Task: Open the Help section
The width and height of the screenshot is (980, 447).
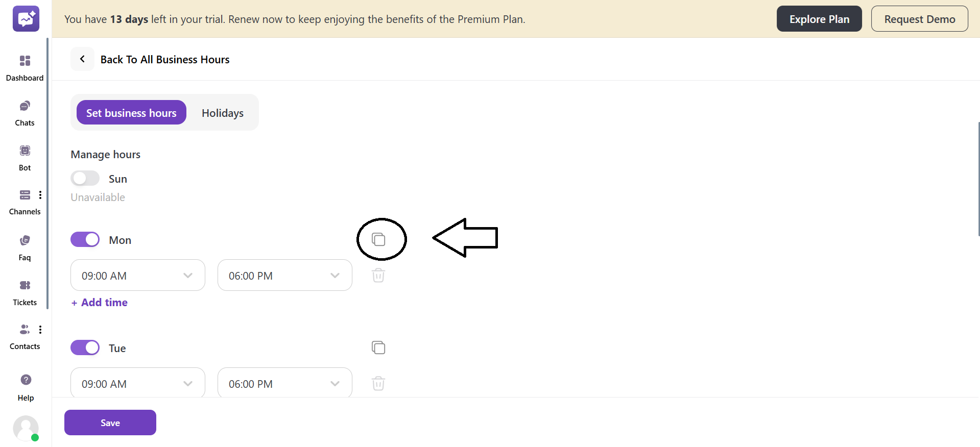Action: [x=25, y=386]
